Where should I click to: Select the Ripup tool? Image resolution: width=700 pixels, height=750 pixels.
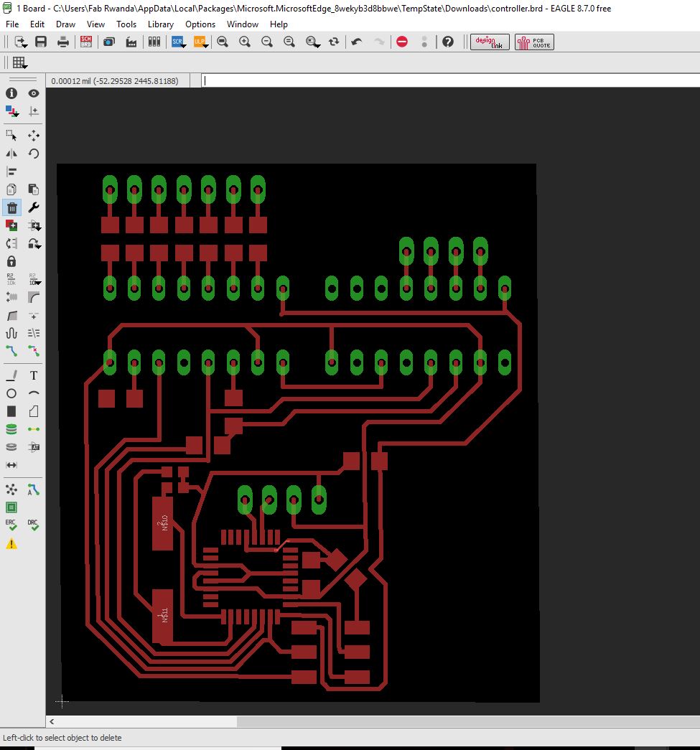[x=34, y=351]
